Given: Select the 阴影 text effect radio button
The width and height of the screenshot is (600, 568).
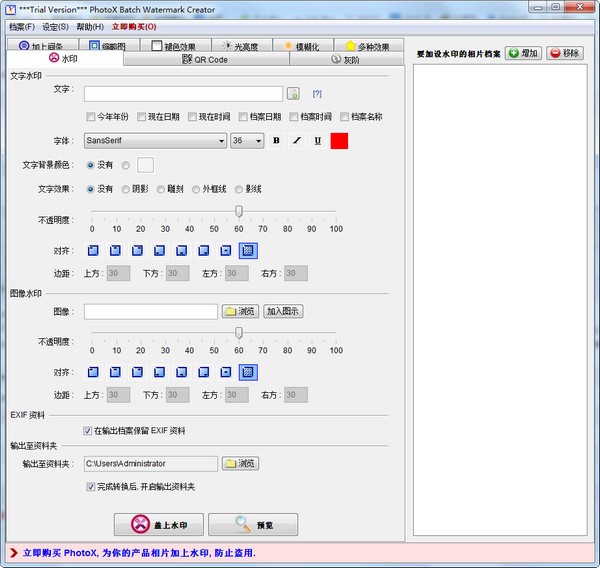Looking at the screenshot, I should tap(125, 188).
